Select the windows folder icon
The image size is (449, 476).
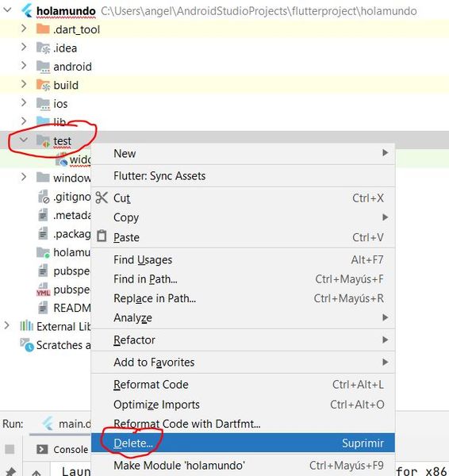pos(43,178)
